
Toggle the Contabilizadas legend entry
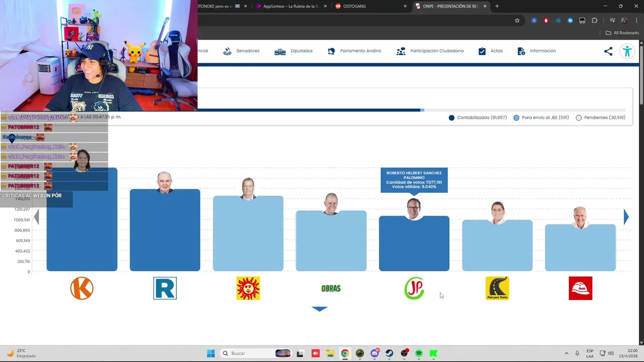pyautogui.click(x=477, y=118)
